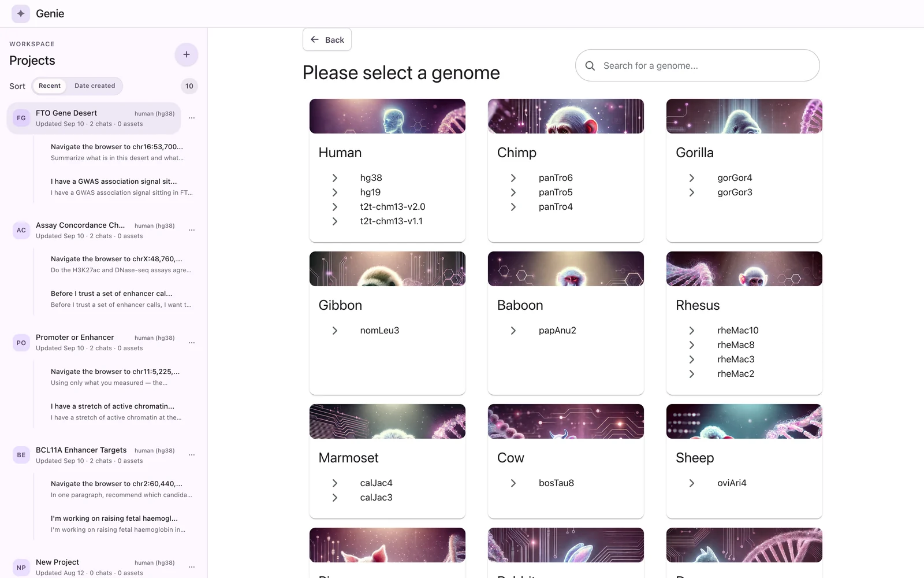The image size is (924, 578).
Task: Open options menu for Promoter or Enhancer project
Action: [x=192, y=343]
